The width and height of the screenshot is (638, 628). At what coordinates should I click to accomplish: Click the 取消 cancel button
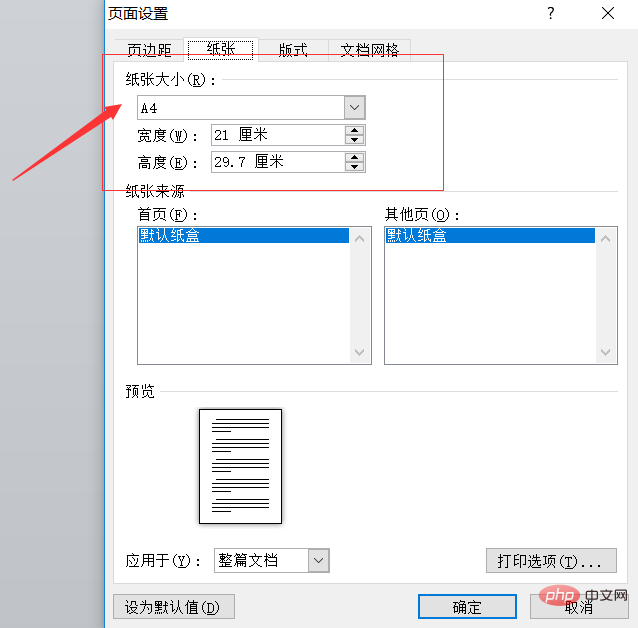[x=579, y=606]
